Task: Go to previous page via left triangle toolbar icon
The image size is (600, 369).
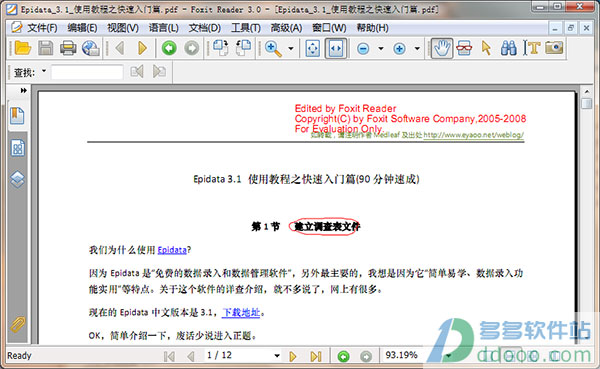Action: click(120, 48)
